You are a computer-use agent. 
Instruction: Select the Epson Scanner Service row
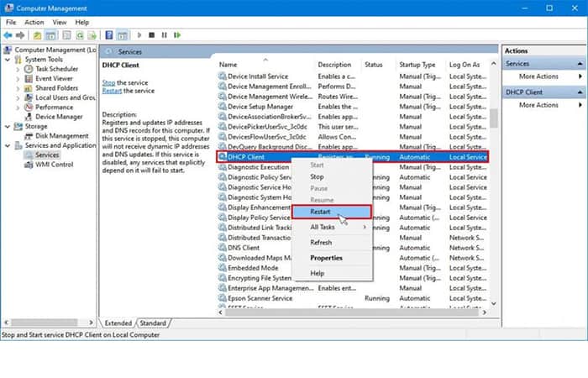[352, 298]
